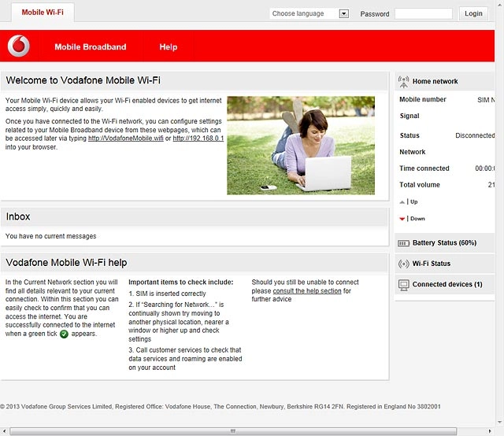Viewport: 504px width, 436px height.
Task: Click the Total volume label
Action: click(x=420, y=185)
